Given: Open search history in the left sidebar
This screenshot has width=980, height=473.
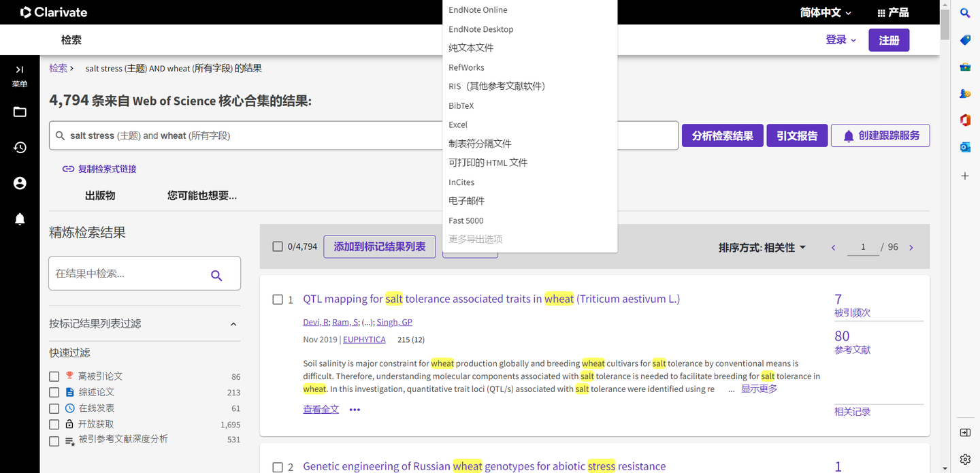Looking at the screenshot, I should coord(20,147).
